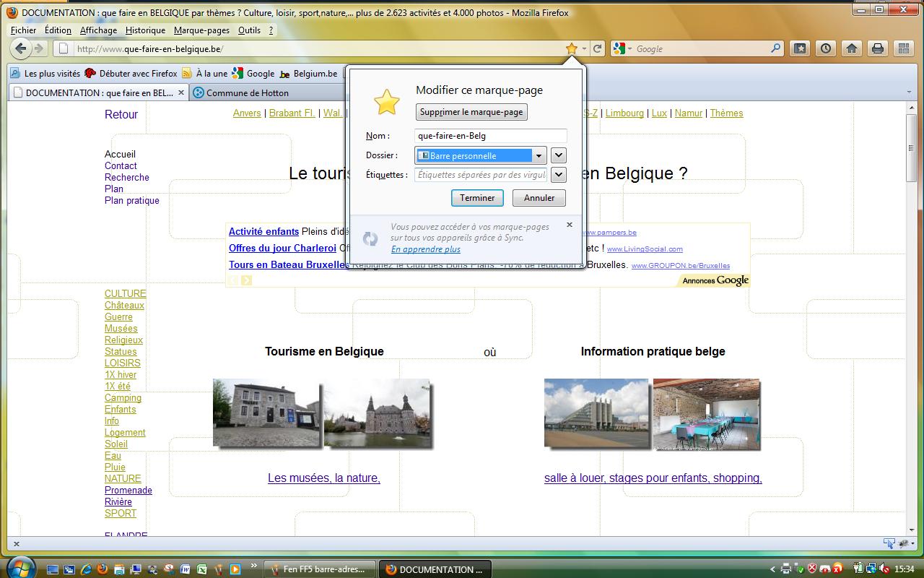Image resolution: width=924 pixels, height=578 pixels.
Task: Open the Retour link
Action: [x=121, y=114]
